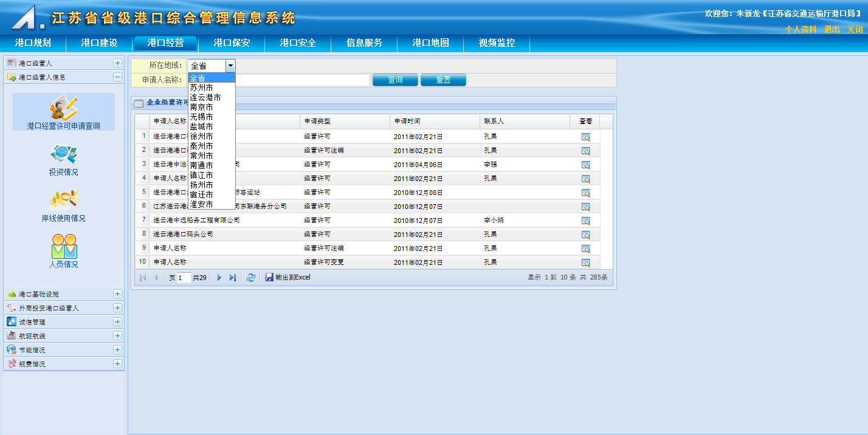The image size is (868, 435).
Task: Select 南京市 from the region dropdown list
Action: 202,107
